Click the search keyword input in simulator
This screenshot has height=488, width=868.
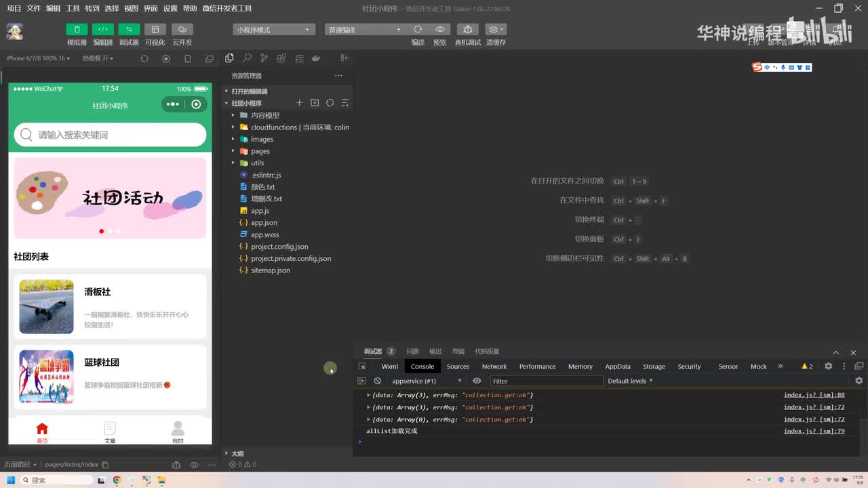(x=110, y=135)
